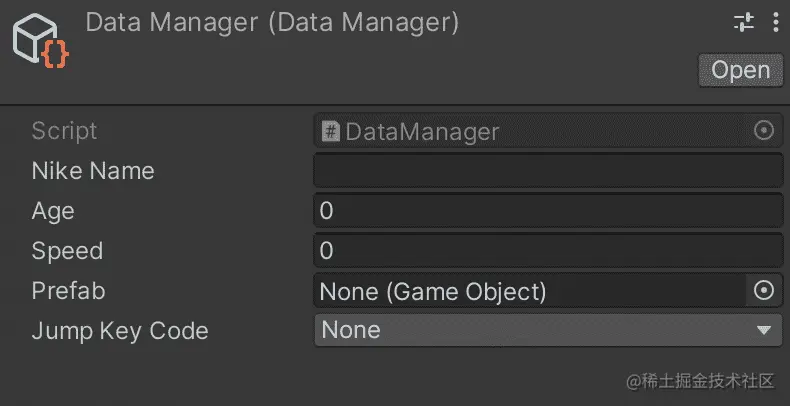
Task: Open the object picker for Script field
Action: coord(764,131)
